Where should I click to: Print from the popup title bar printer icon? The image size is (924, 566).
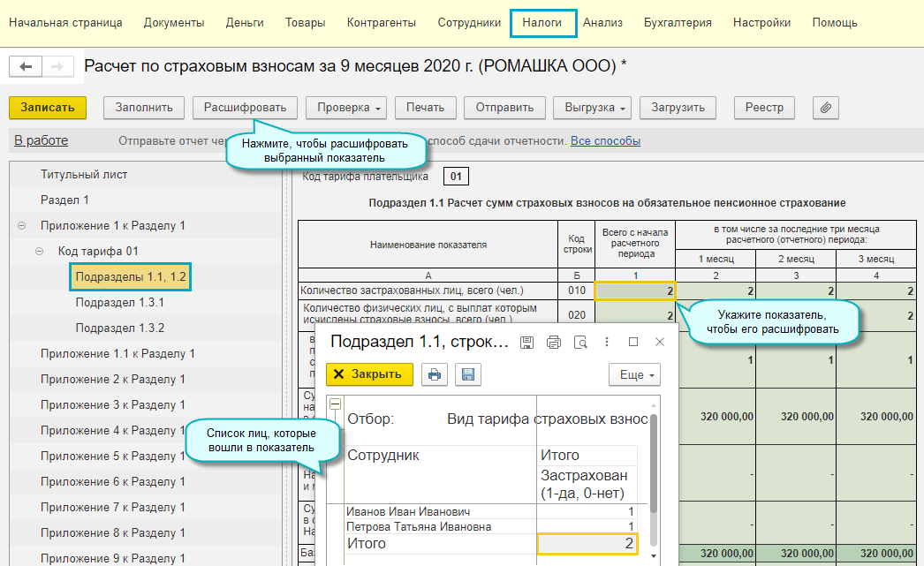(x=553, y=343)
